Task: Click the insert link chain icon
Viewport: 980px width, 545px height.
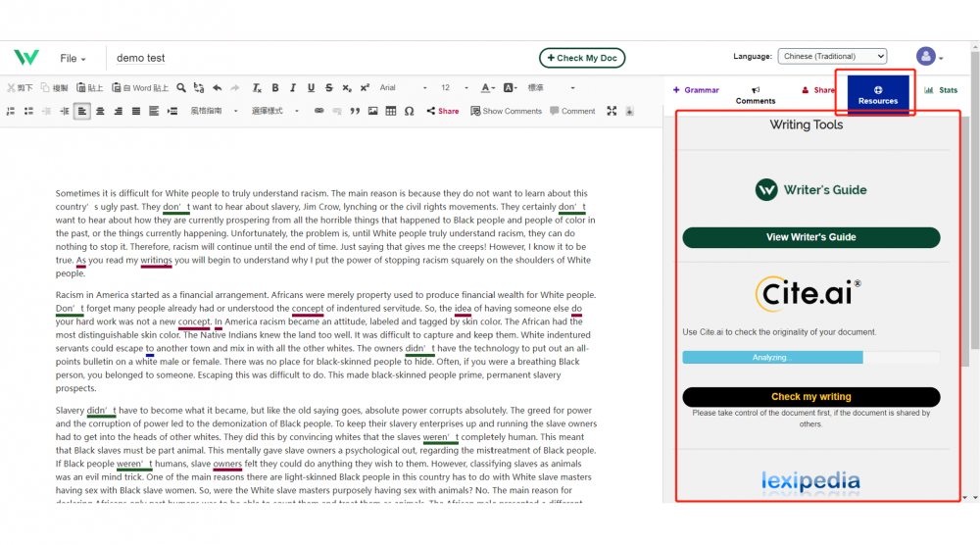Action: pyautogui.click(x=318, y=112)
